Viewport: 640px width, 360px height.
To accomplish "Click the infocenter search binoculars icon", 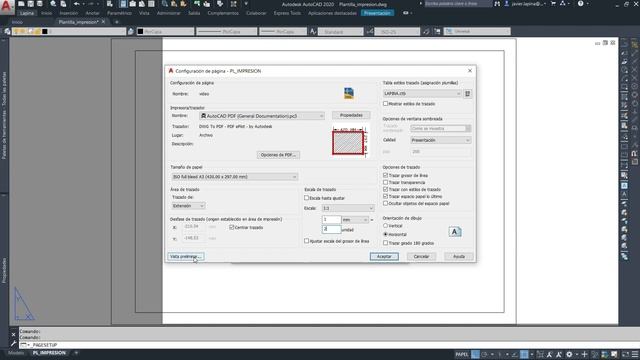I will 497,4.
